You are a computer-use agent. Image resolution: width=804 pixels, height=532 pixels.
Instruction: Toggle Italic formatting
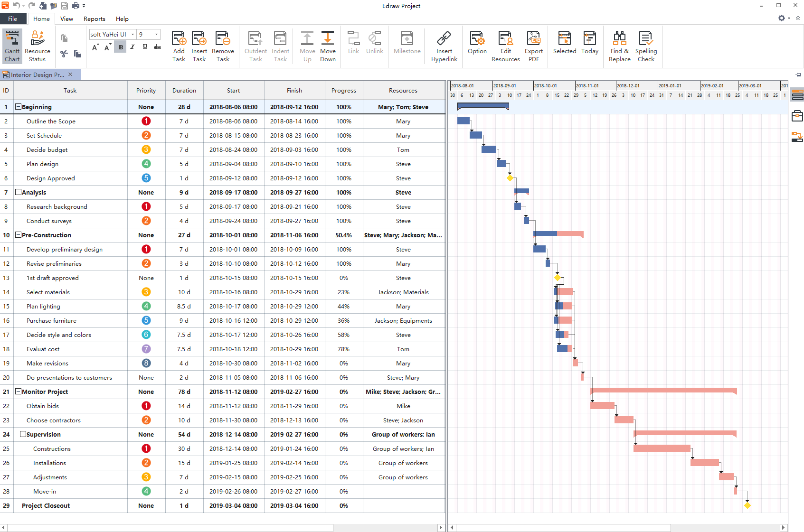click(x=132, y=47)
